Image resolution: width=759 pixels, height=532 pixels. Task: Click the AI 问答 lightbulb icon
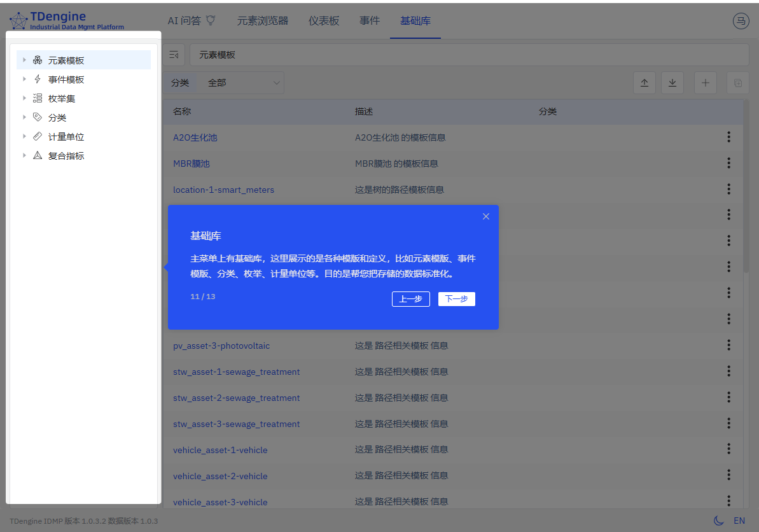[x=211, y=20]
